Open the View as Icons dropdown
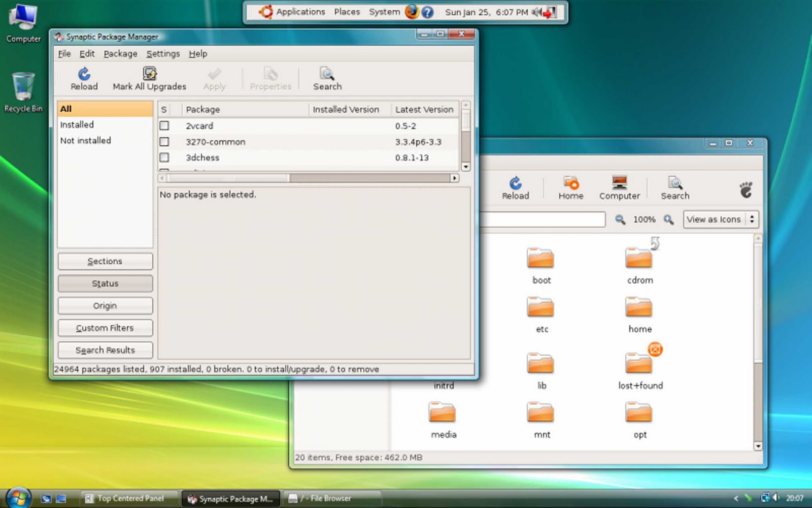 click(721, 219)
